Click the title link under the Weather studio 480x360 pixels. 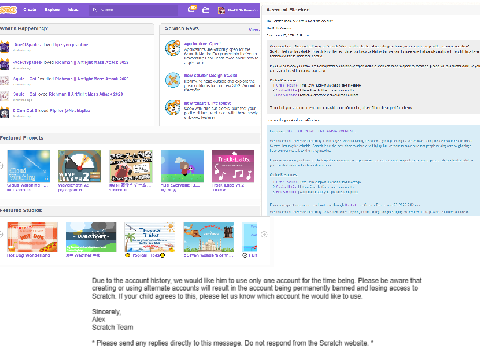click(x=83, y=255)
